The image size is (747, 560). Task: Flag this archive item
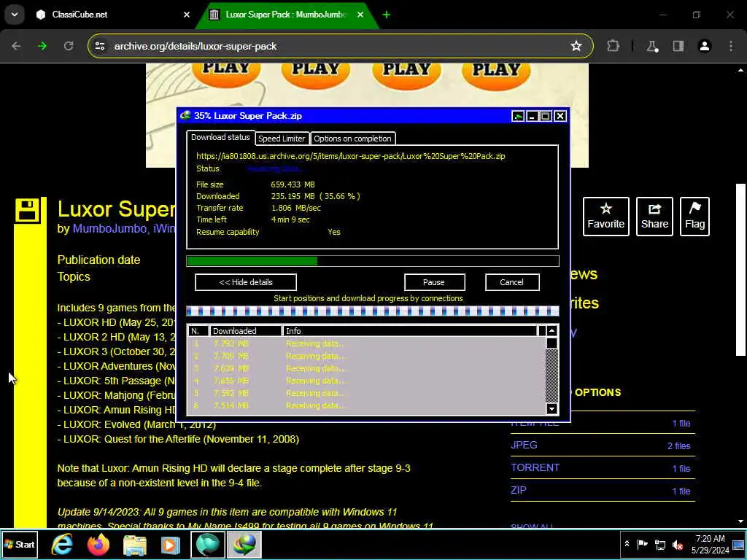click(x=694, y=216)
